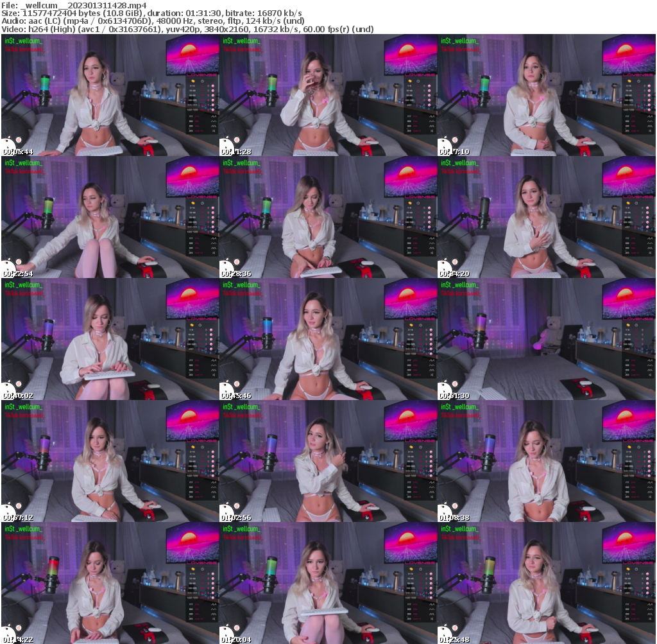Viewport: 657px width, 644px height.
Task: Click the timer clock icon in the Lovense menu header
Action: point(202,81)
